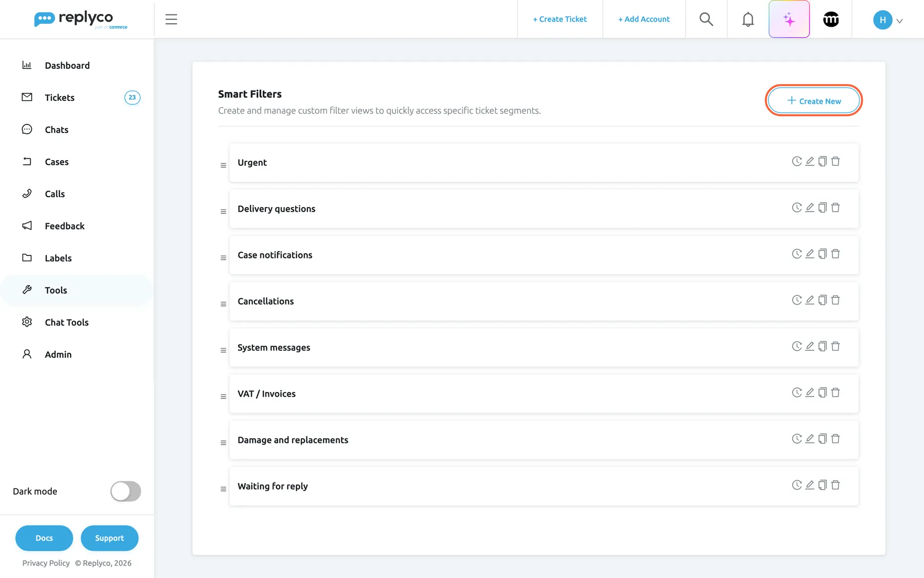Click the Tickets 23 count badge
Viewport: 924px width, 578px height.
click(132, 98)
